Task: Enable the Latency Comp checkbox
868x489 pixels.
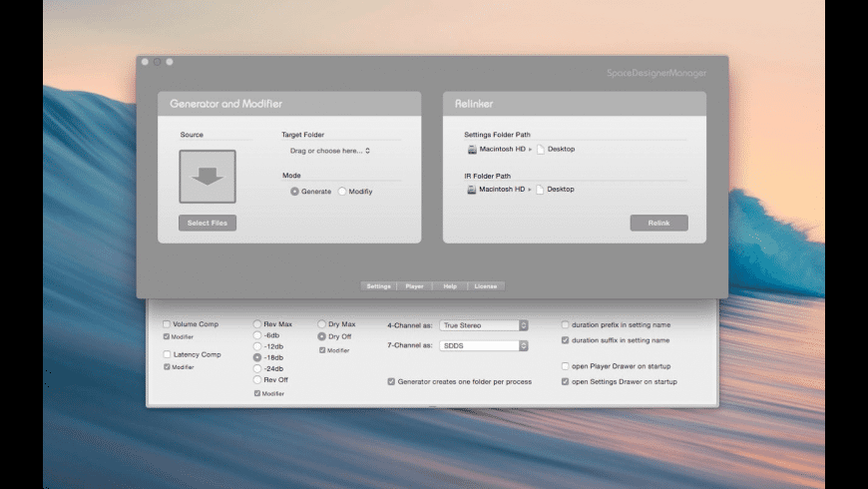Action: coord(167,354)
